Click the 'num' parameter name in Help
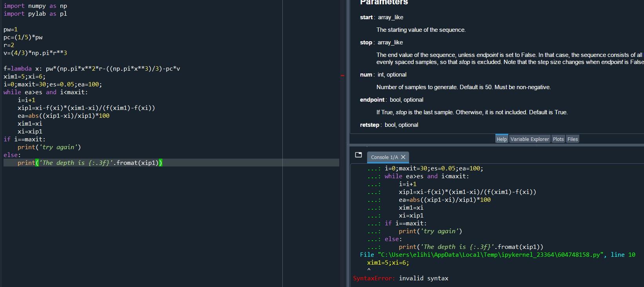This screenshot has height=287, width=644. tap(366, 75)
